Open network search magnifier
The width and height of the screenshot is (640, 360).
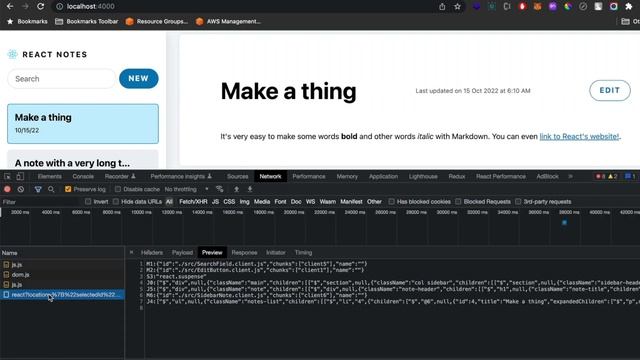tap(51, 189)
